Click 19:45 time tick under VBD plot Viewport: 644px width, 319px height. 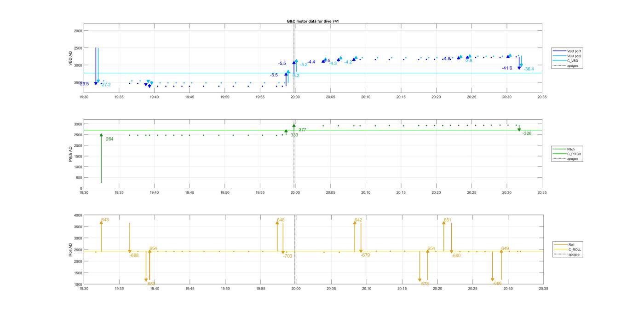(x=190, y=97)
